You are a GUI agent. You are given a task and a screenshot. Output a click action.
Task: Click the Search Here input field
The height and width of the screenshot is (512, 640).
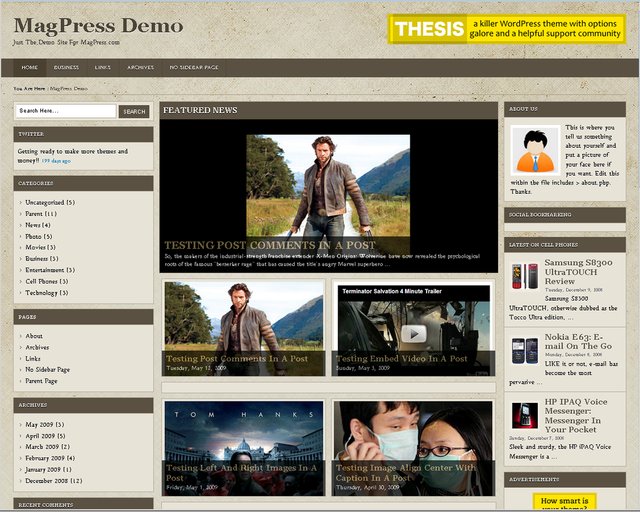point(66,111)
